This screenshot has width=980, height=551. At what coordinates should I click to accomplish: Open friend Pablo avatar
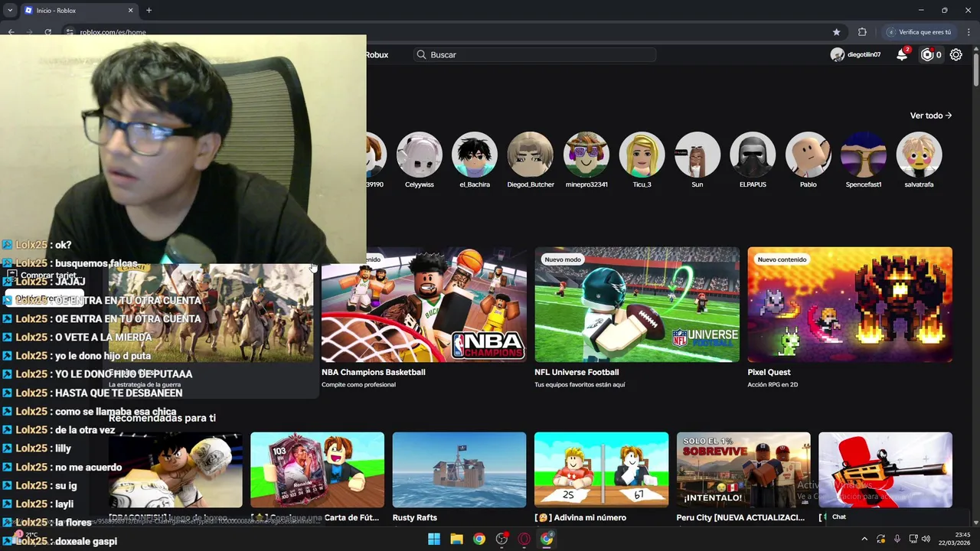click(x=808, y=155)
